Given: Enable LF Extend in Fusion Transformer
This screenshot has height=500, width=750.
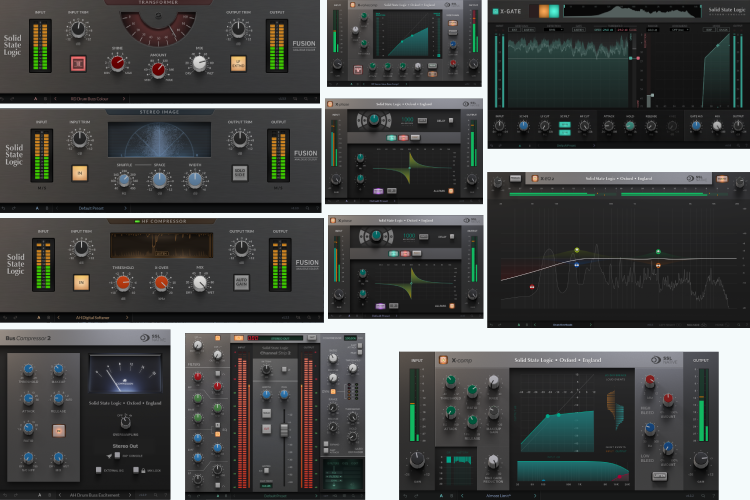Looking at the screenshot, I should tap(238, 63).
